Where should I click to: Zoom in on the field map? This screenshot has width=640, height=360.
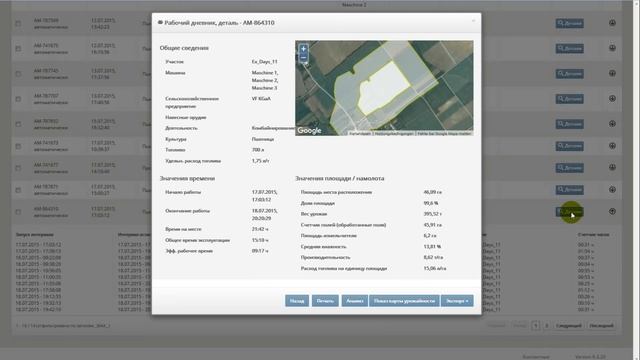click(x=303, y=49)
